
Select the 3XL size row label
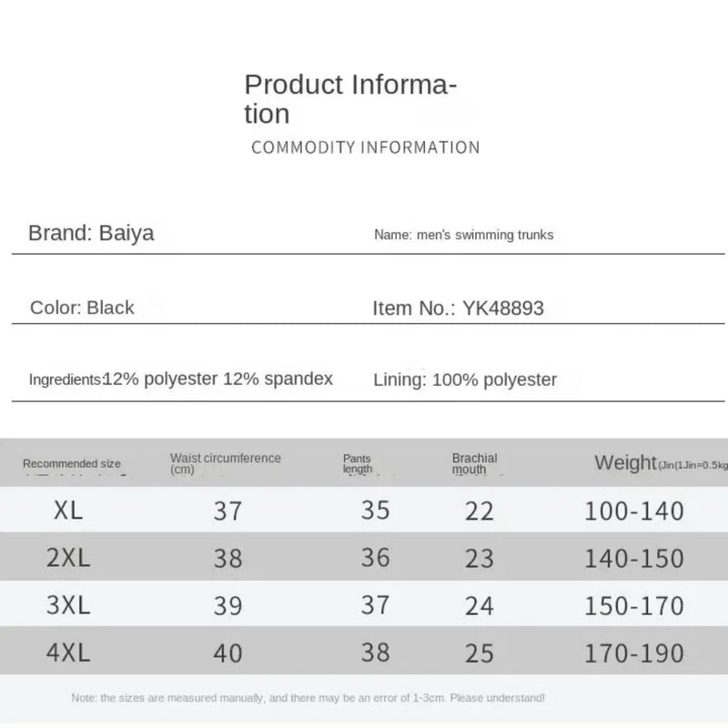(x=68, y=605)
